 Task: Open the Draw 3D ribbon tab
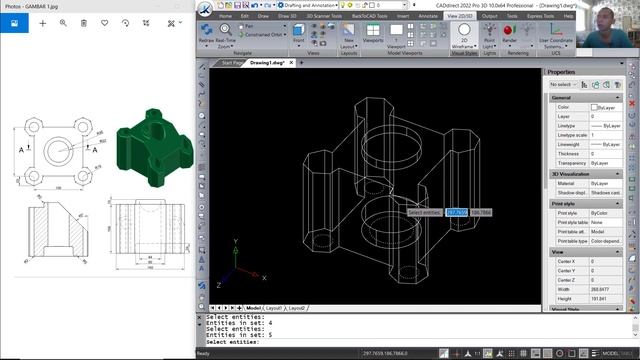pyautogui.click(x=287, y=16)
